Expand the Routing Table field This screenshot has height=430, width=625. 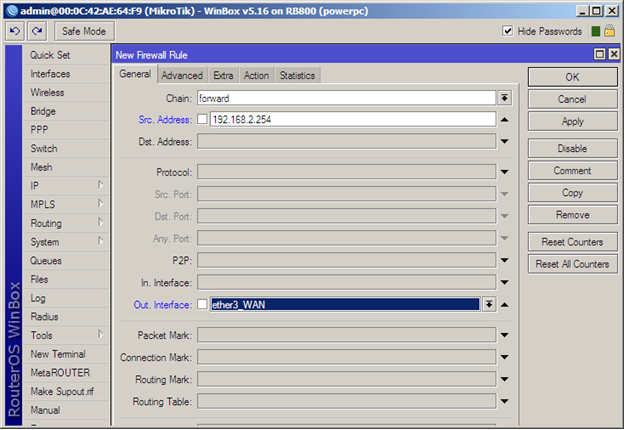click(504, 401)
